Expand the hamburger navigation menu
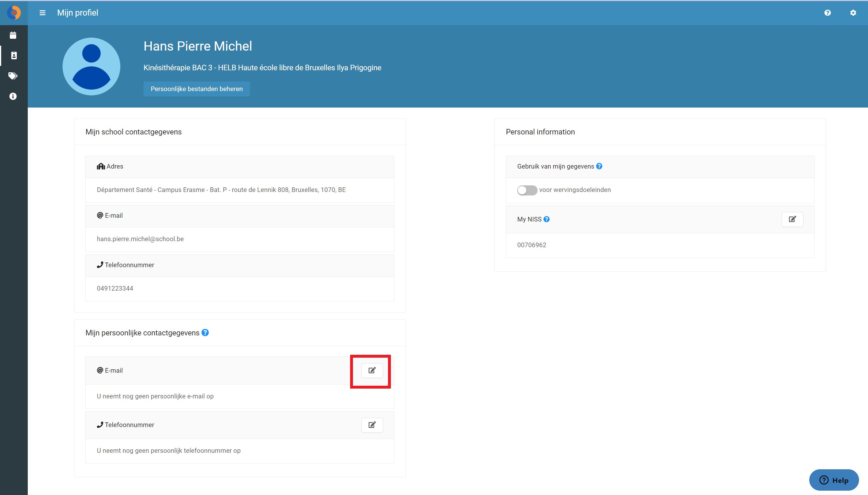The width and height of the screenshot is (868, 495). [43, 13]
